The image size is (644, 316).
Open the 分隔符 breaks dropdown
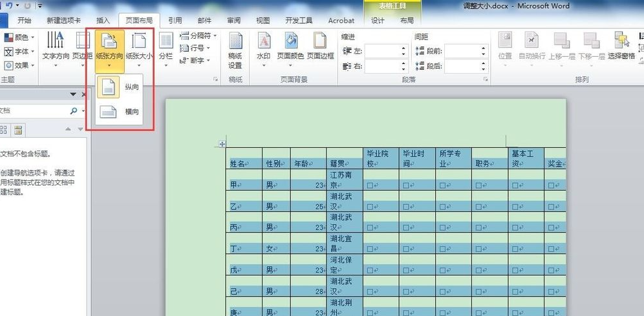click(199, 36)
